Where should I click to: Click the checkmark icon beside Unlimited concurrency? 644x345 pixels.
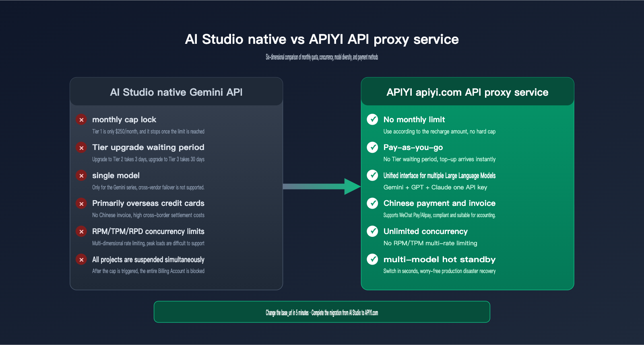pos(372,231)
